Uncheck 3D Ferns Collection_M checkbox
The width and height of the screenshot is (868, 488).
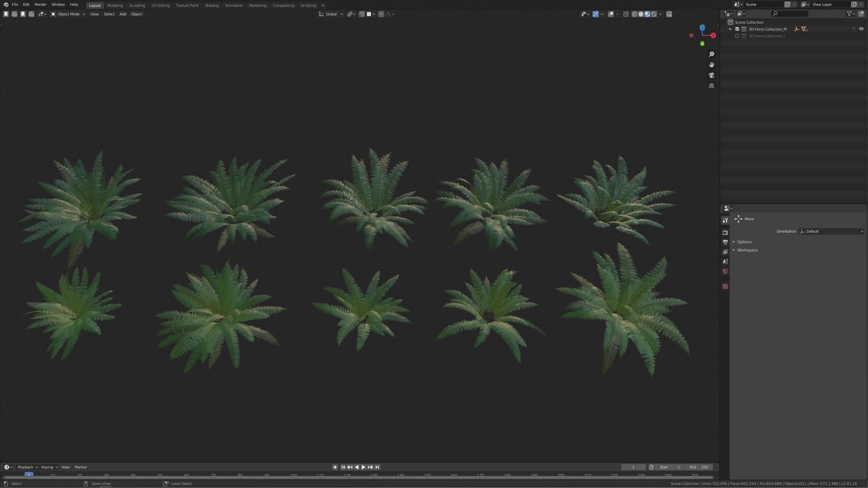pyautogui.click(x=737, y=29)
